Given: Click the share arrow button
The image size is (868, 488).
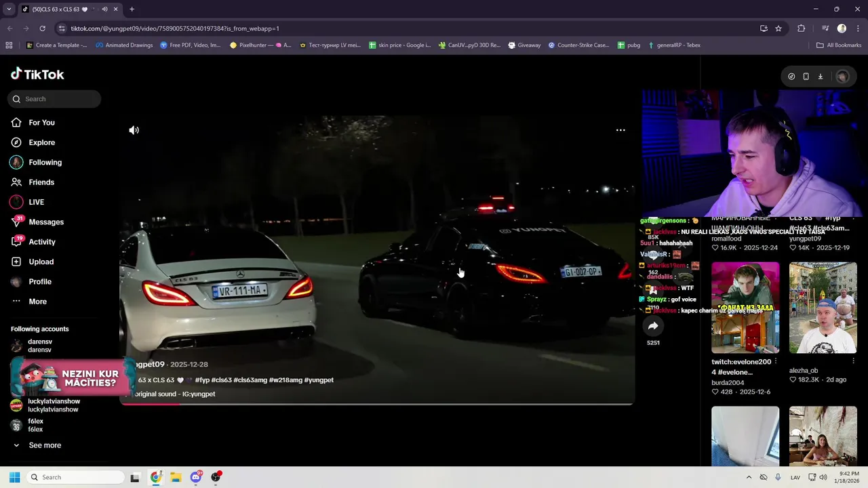Looking at the screenshot, I should 653,326.
